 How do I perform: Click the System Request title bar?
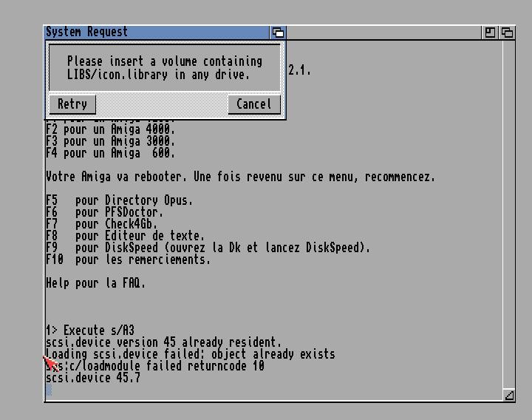click(157, 33)
